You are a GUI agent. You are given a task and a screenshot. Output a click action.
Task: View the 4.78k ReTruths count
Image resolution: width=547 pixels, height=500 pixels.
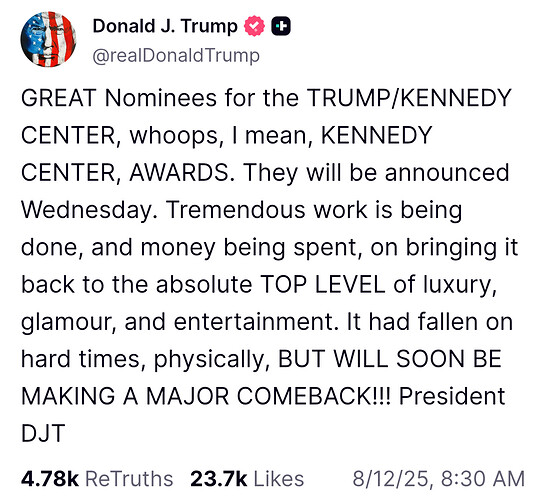pyautogui.click(x=50, y=478)
